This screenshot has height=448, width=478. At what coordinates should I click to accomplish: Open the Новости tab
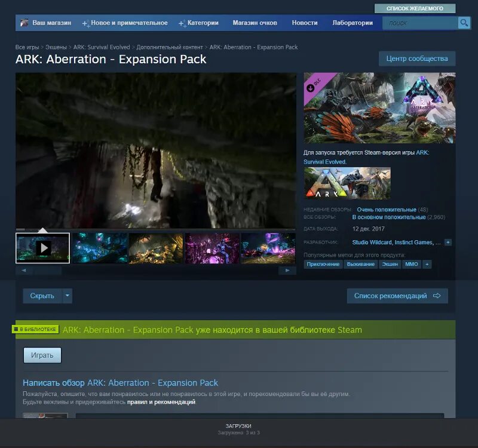click(305, 23)
